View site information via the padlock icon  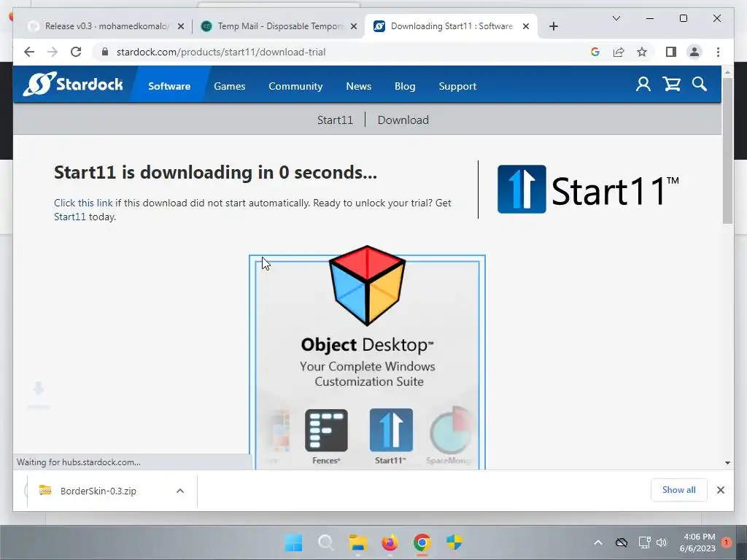coord(105,52)
